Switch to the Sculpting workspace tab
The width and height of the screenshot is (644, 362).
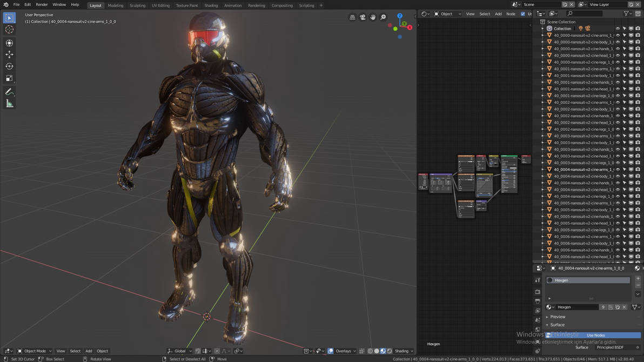coord(137,5)
